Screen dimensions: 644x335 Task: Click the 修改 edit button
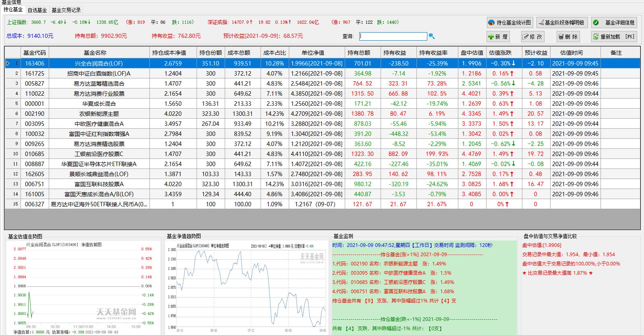[x=532, y=37]
